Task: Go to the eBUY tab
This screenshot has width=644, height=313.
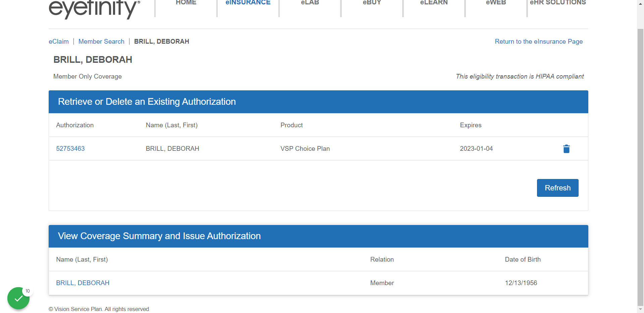Action: tap(372, 3)
